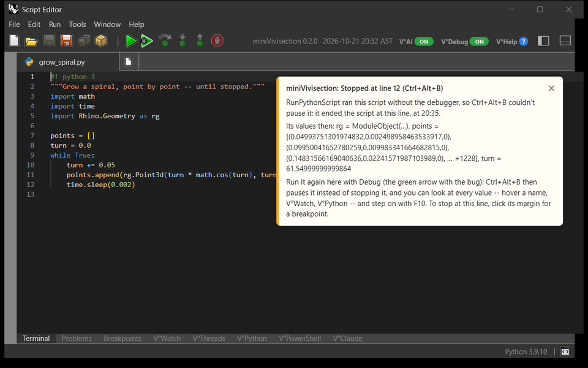Viewport: 588px width, 368px height.
Task: Click the Step Over debug icon
Action: [165, 40]
